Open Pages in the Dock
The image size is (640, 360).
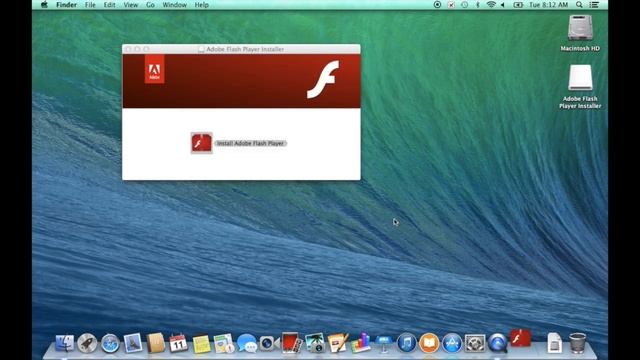tap(338, 343)
